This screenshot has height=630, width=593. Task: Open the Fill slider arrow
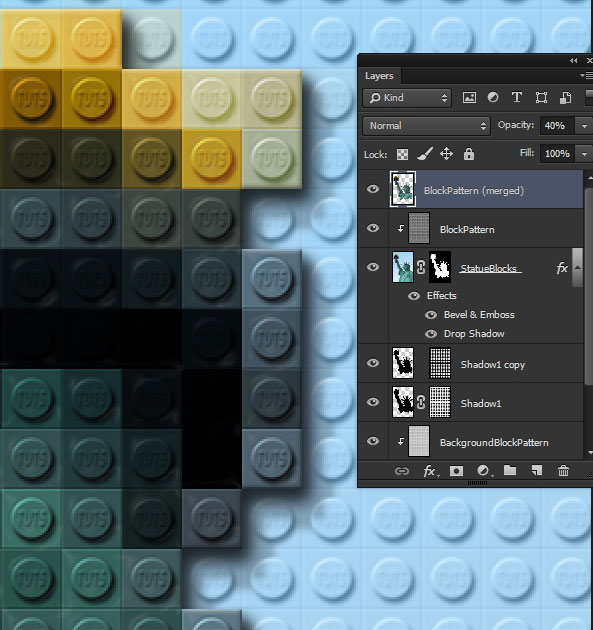pos(584,154)
